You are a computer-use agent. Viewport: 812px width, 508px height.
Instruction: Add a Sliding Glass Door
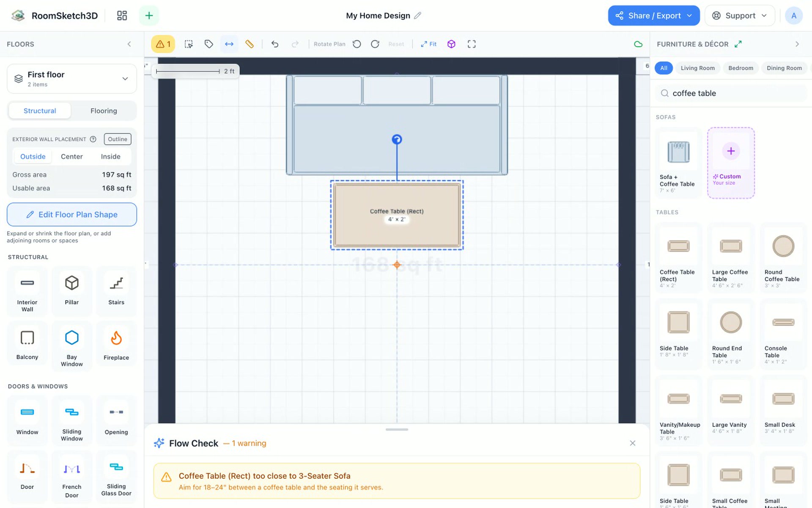(x=116, y=477)
